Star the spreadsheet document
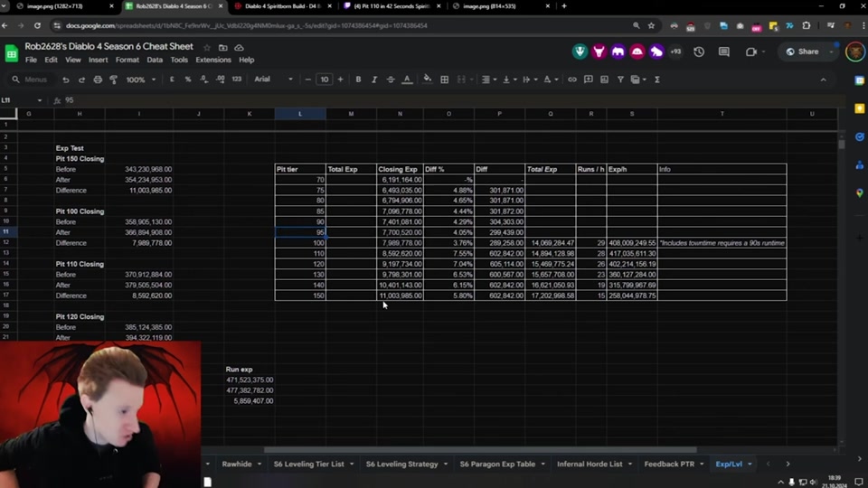This screenshot has height=488, width=868. (207, 48)
